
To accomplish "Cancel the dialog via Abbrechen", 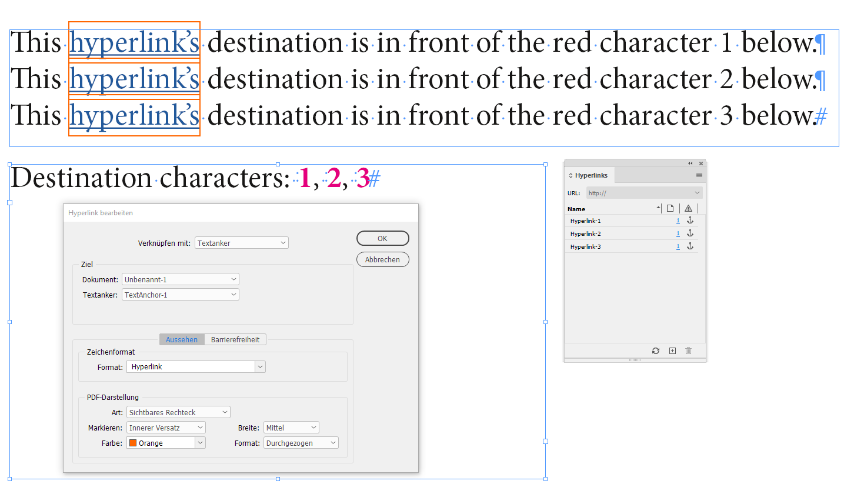I will (x=382, y=259).
